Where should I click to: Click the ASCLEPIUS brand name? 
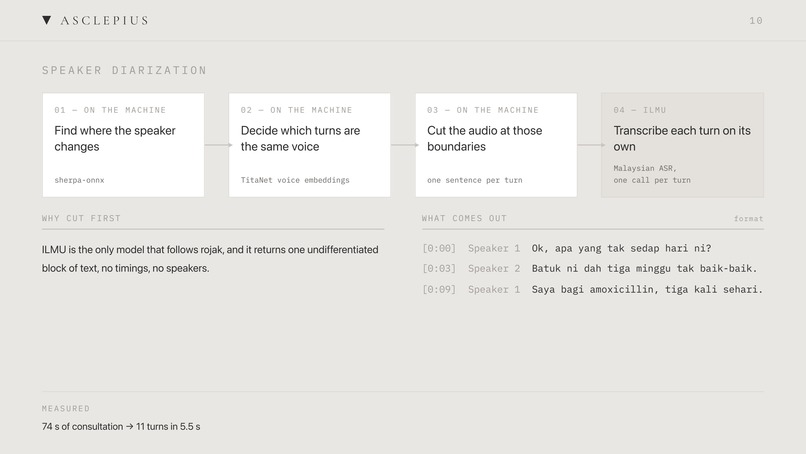pyautogui.click(x=104, y=21)
